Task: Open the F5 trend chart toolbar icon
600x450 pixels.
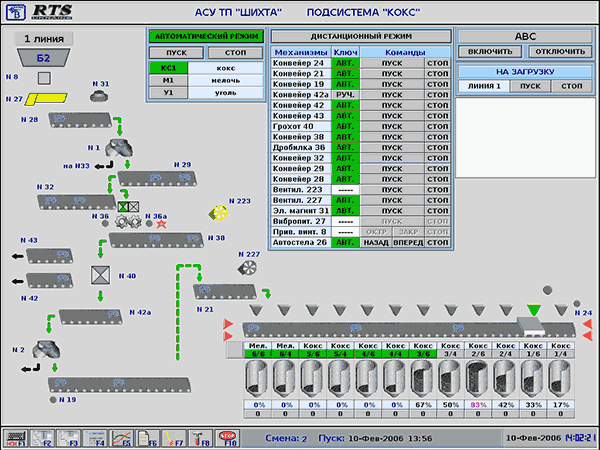Action: [x=121, y=438]
